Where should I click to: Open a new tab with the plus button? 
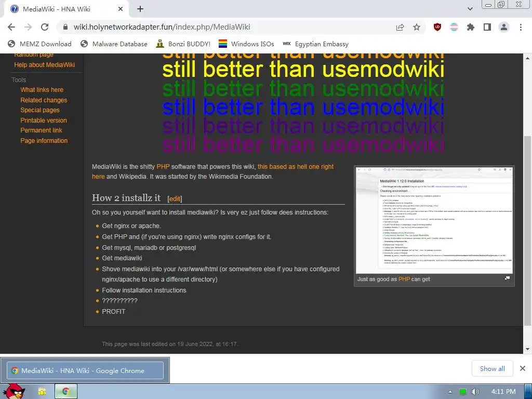[140, 9]
